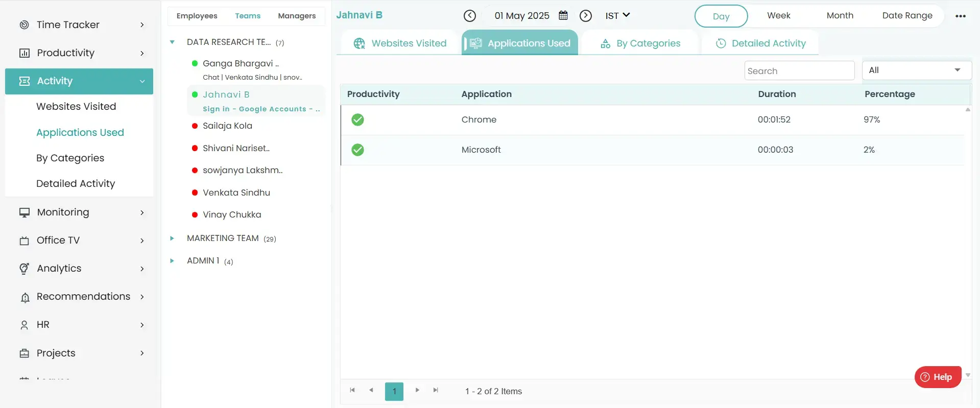Sort by Percentage column header
980x408 pixels.
pyautogui.click(x=890, y=94)
